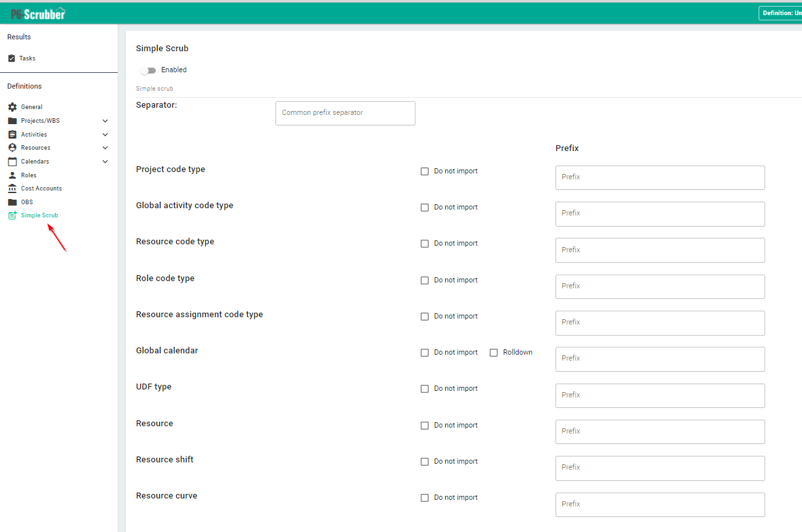
Task: Toggle the Simple Scrub Enabled switch
Action: (x=148, y=70)
